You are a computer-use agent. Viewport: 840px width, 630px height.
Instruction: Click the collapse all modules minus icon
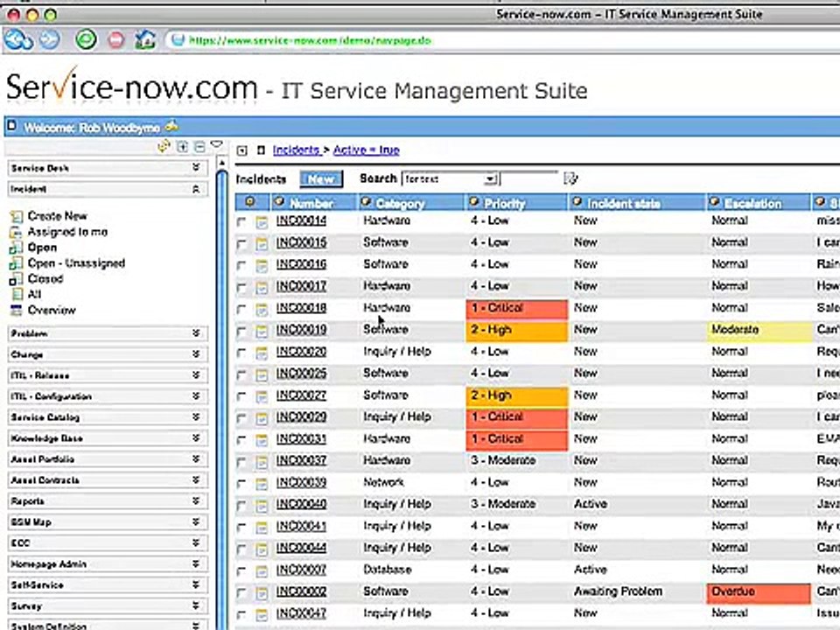point(199,146)
